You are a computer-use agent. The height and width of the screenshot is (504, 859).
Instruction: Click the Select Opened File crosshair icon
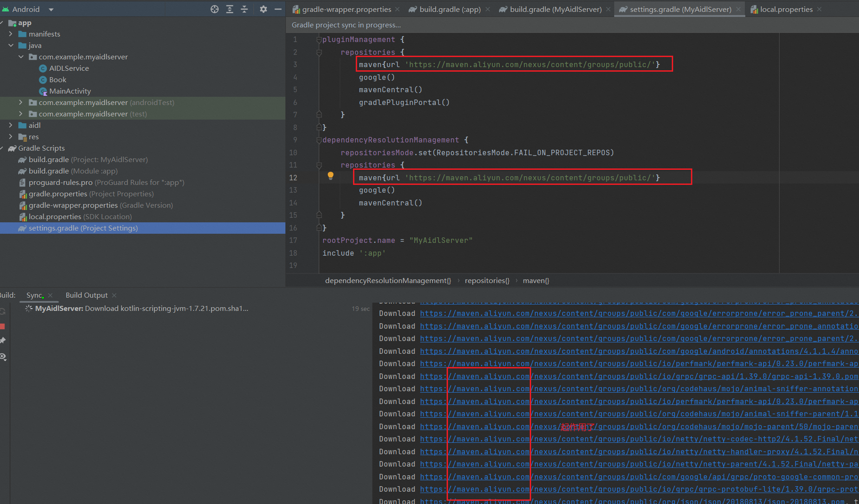coord(214,9)
